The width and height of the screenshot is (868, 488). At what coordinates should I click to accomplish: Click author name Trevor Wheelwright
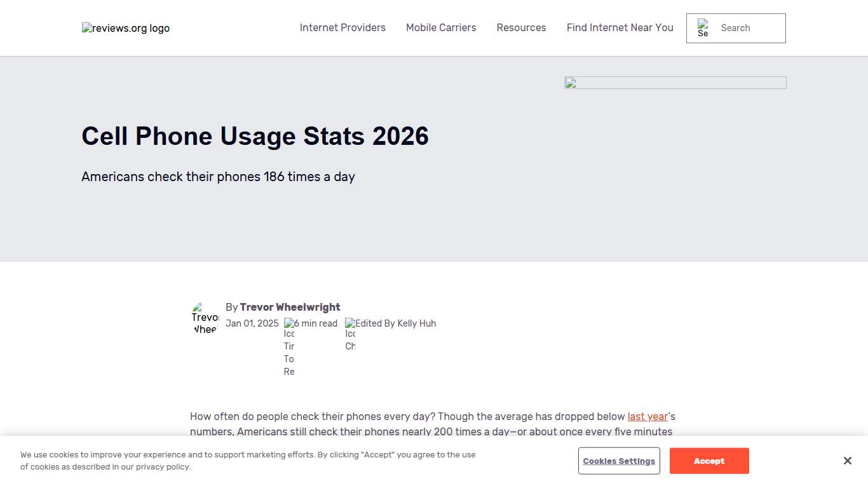pos(290,307)
